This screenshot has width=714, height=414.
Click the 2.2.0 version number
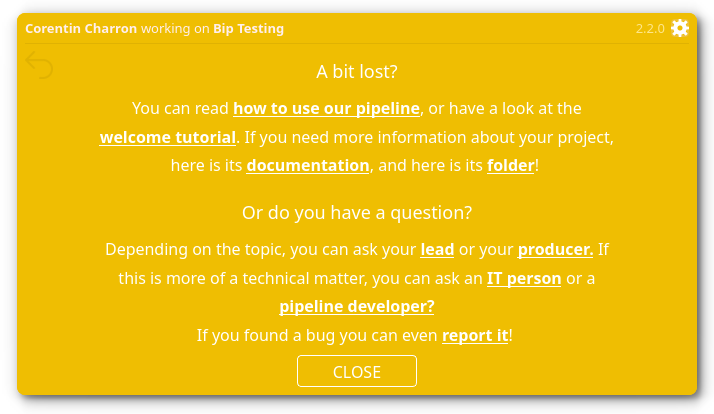(650, 29)
